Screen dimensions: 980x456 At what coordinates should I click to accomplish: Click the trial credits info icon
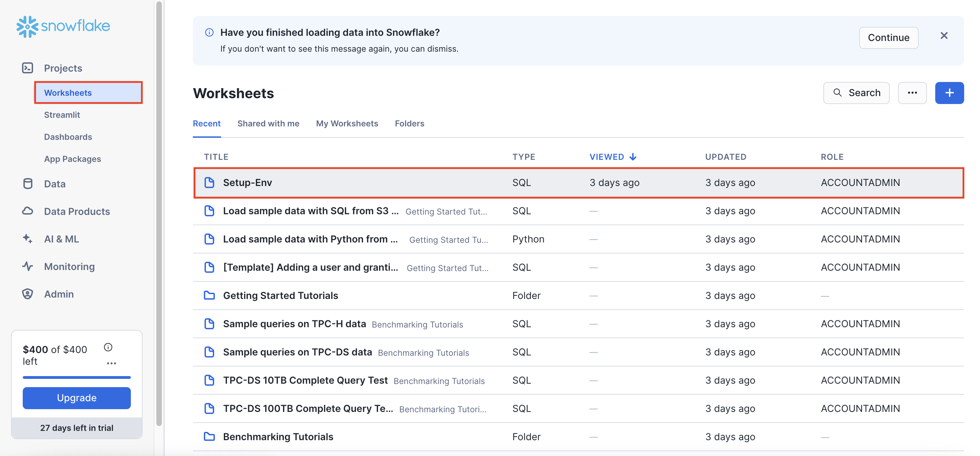(x=108, y=347)
